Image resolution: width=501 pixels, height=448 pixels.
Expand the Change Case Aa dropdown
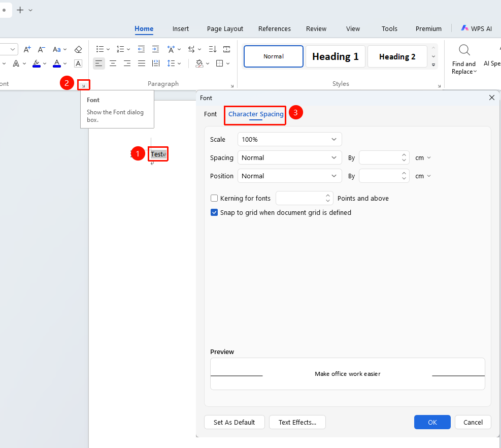pyautogui.click(x=65, y=49)
